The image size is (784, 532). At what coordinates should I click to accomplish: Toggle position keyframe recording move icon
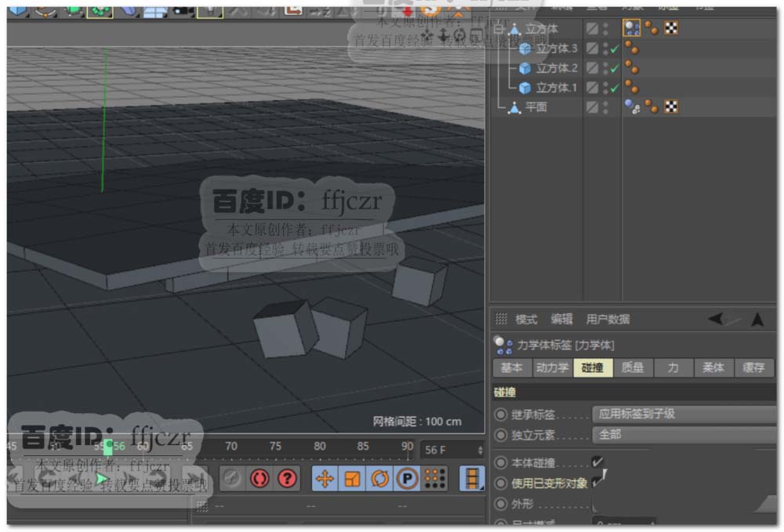[325, 479]
